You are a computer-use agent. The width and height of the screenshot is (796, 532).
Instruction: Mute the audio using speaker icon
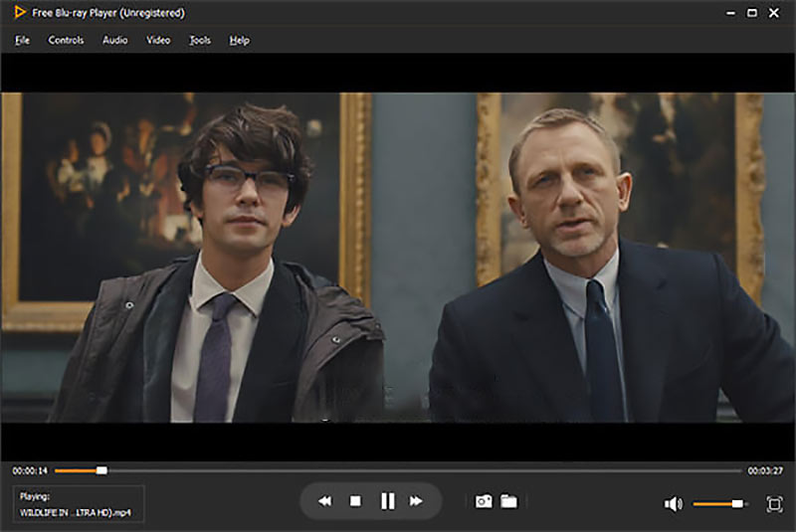[x=674, y=504]
